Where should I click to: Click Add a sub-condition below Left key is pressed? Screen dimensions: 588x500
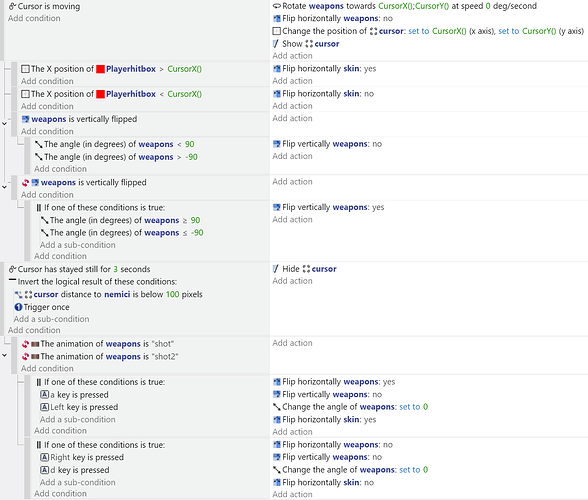78,419
